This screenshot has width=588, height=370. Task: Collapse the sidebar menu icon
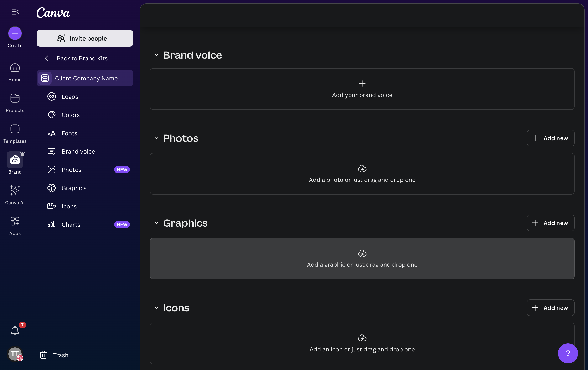click(x=15, y=11)
